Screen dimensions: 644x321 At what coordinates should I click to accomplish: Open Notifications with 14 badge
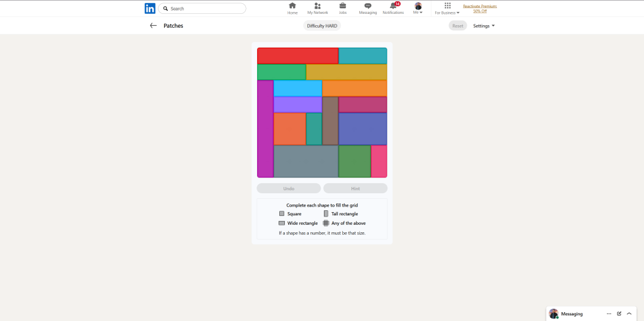point(393,8)
